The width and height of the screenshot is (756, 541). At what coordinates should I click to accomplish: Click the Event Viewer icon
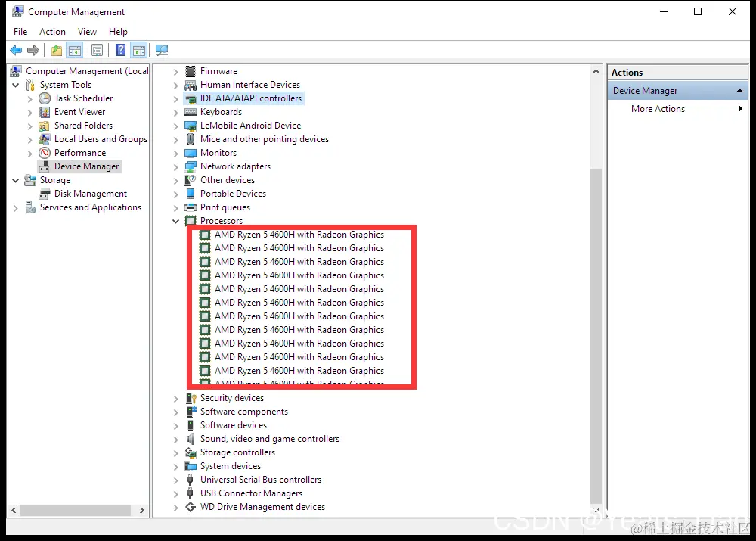click(45, 112)
